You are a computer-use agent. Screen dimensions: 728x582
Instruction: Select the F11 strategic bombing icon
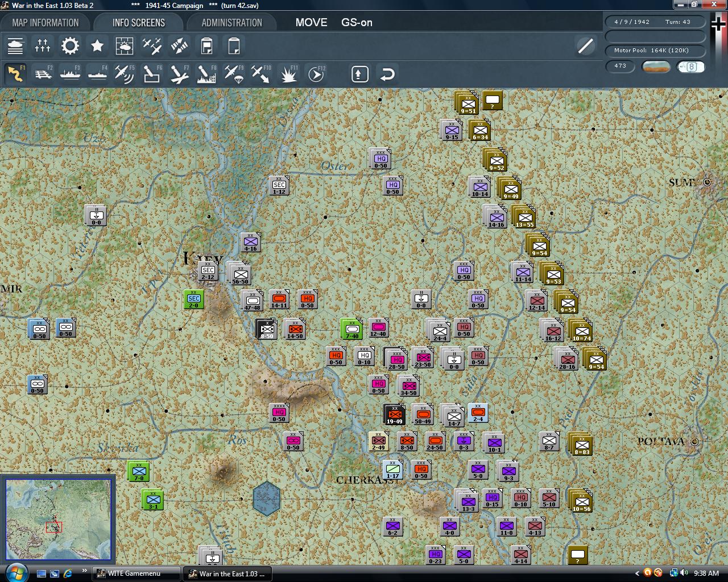288,73
